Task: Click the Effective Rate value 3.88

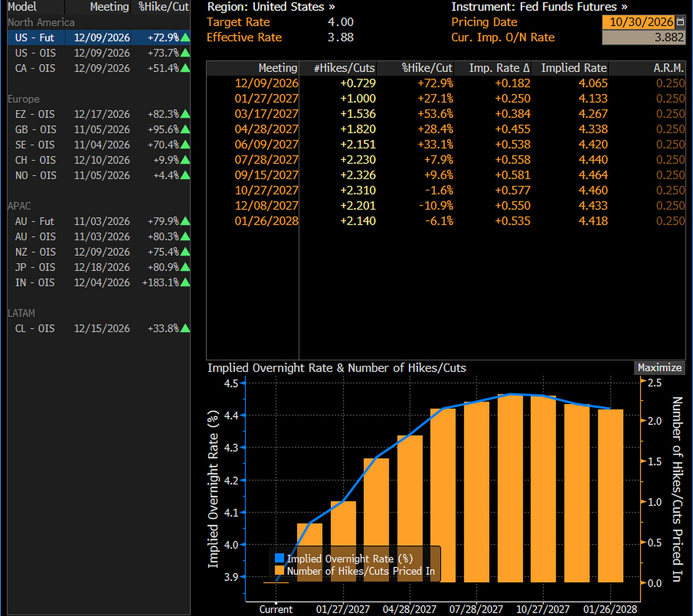Action: [x=341, y=38]
